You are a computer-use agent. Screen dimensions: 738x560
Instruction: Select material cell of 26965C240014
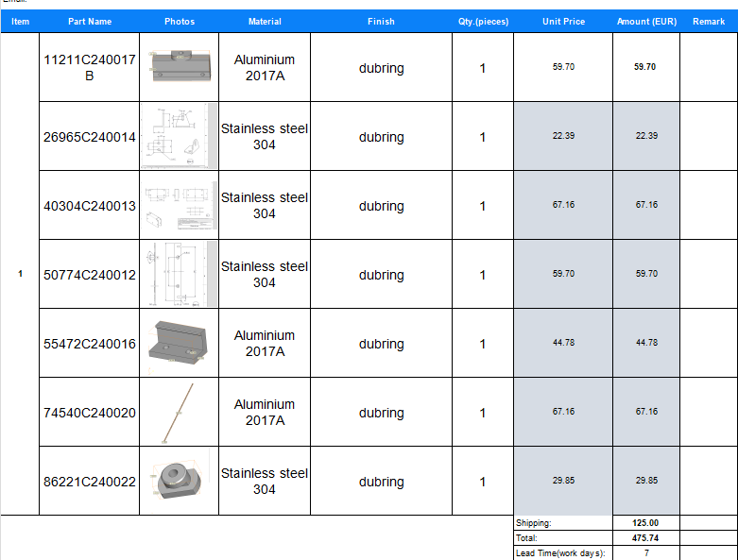265,136
